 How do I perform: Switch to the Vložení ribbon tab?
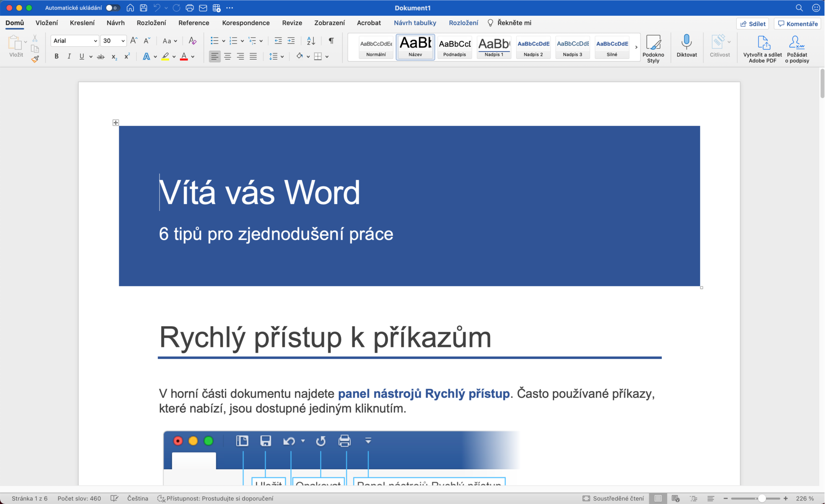(48, 23)
